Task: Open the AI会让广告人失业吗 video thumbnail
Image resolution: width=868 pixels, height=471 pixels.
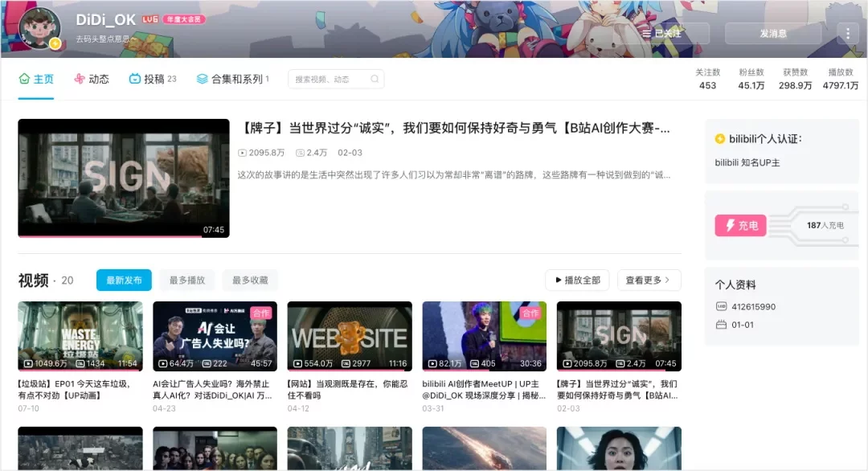Action: 215,336
